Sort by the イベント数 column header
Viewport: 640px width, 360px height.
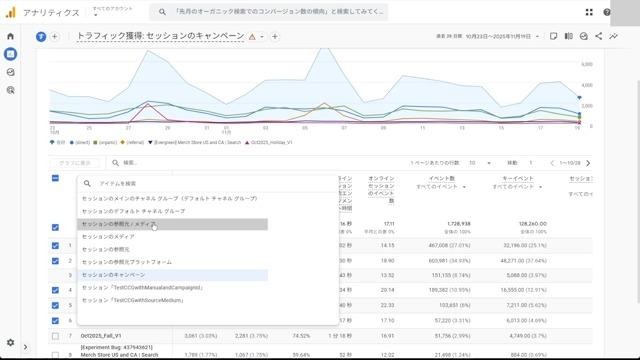(x=442, y=178)
